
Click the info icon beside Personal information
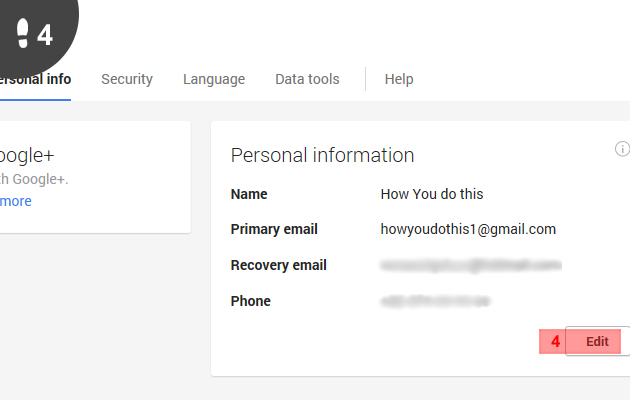[x=622, y=149]
